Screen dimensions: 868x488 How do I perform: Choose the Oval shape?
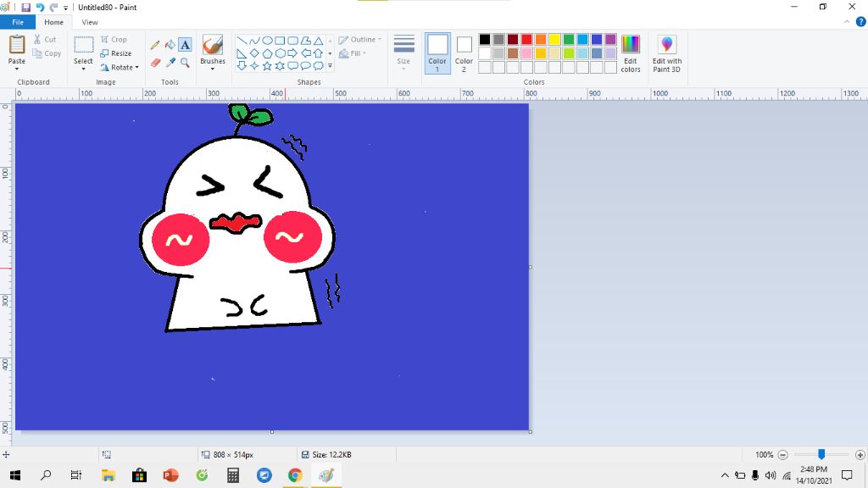[x=267, y=41]
